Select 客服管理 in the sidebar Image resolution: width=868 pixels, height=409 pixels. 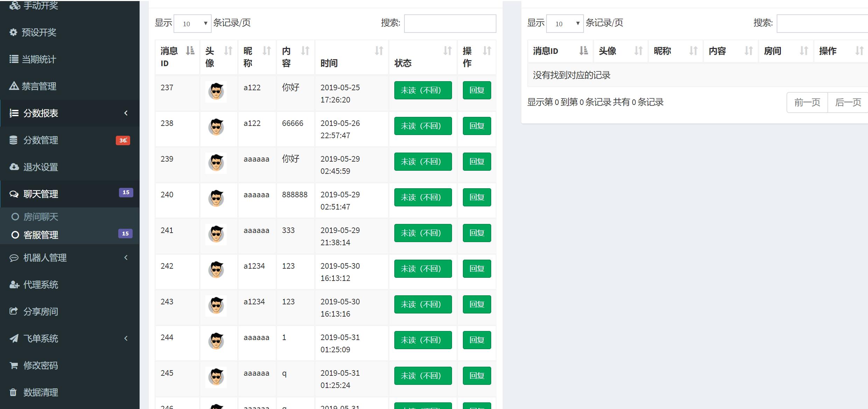41,235
